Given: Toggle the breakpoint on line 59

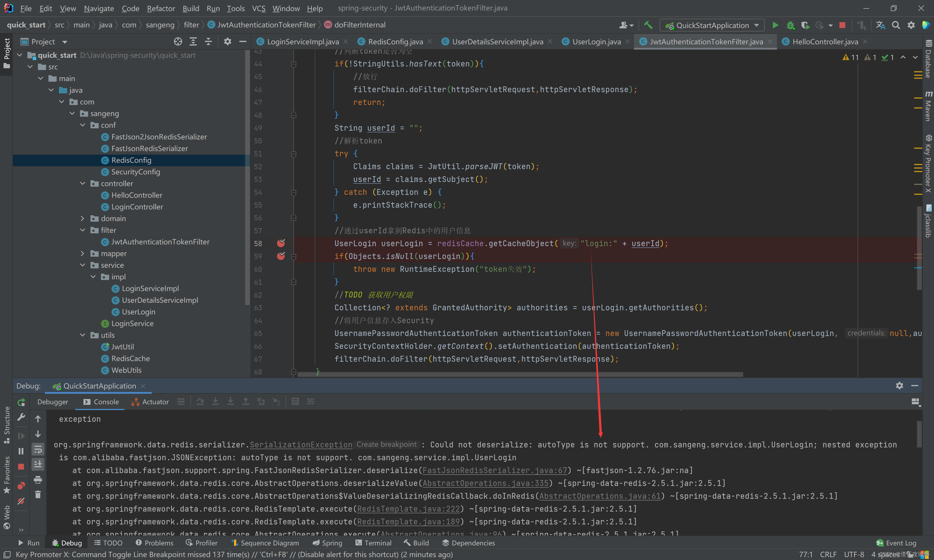Looking at the screenshot, I should click(x=280, y=256).
